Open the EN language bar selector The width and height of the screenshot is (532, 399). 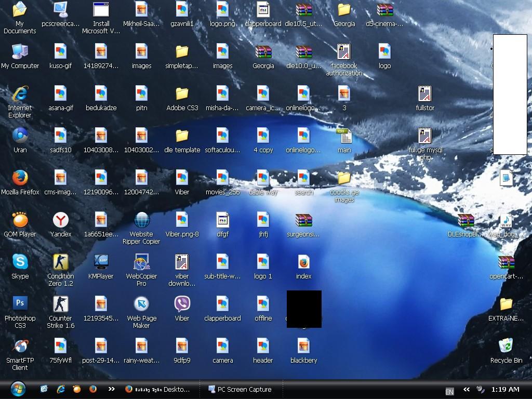tap(449, 391)
